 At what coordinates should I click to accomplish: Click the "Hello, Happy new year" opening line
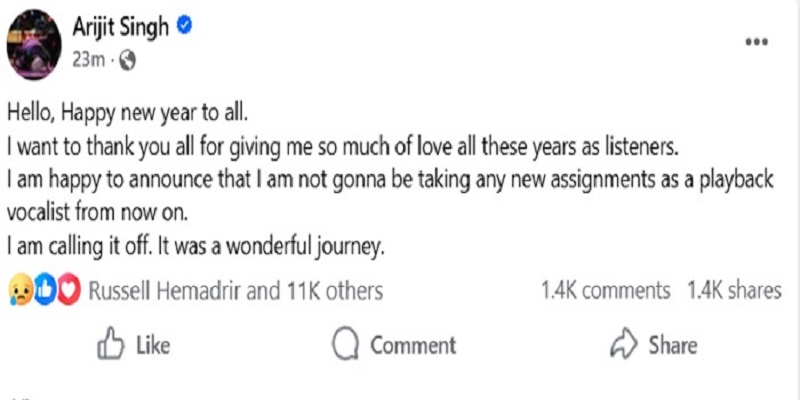(128, 111)
